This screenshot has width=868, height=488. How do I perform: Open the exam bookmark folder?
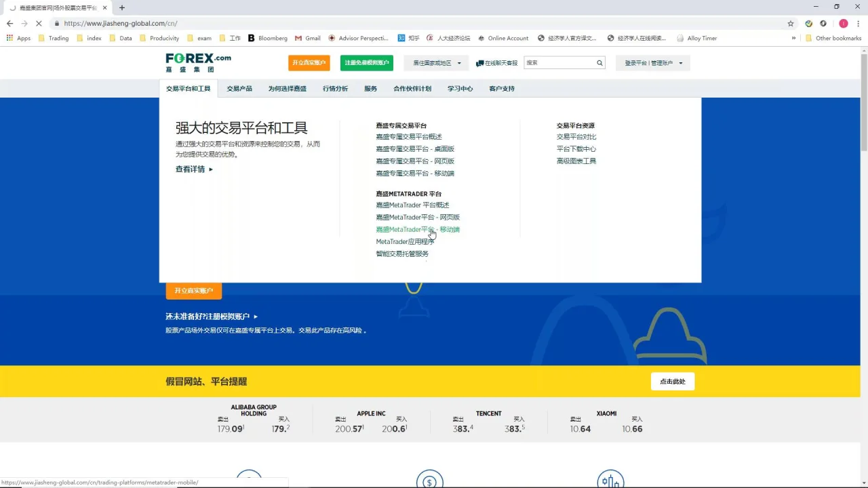tap(199, 38)
